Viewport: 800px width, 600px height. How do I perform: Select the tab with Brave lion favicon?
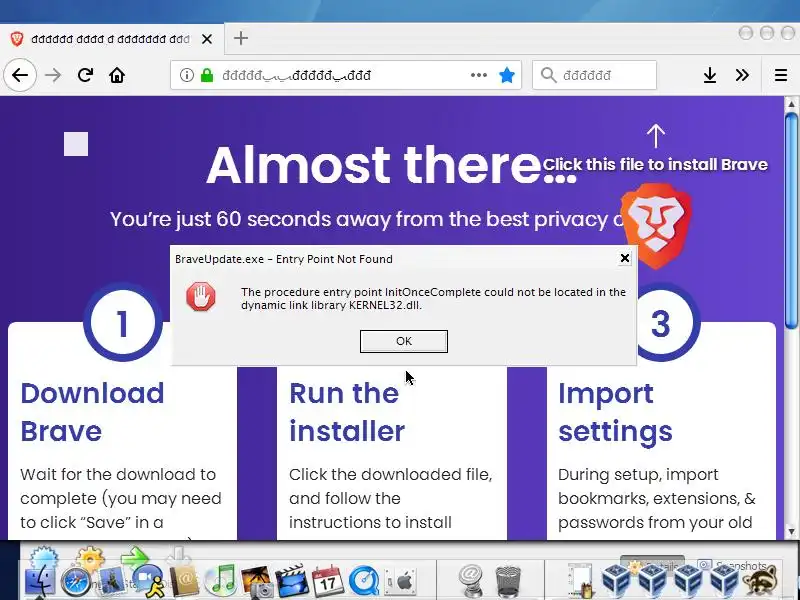pos(110,39)
